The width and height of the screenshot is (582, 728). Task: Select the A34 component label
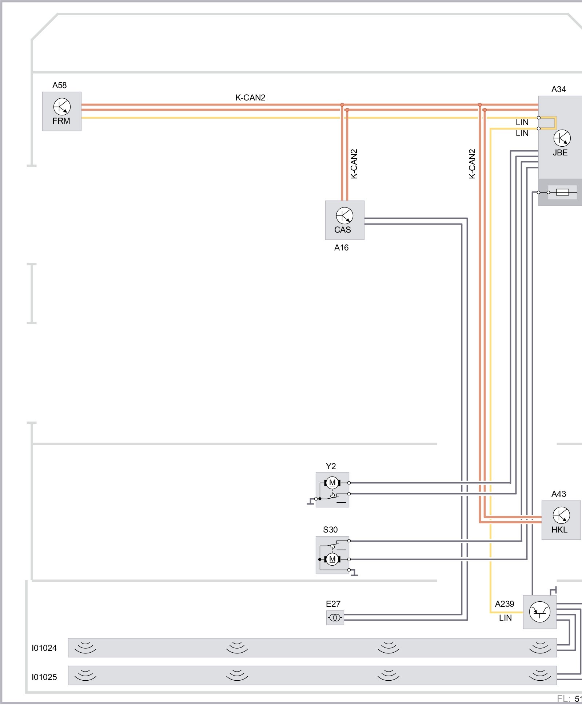point(558,89)
